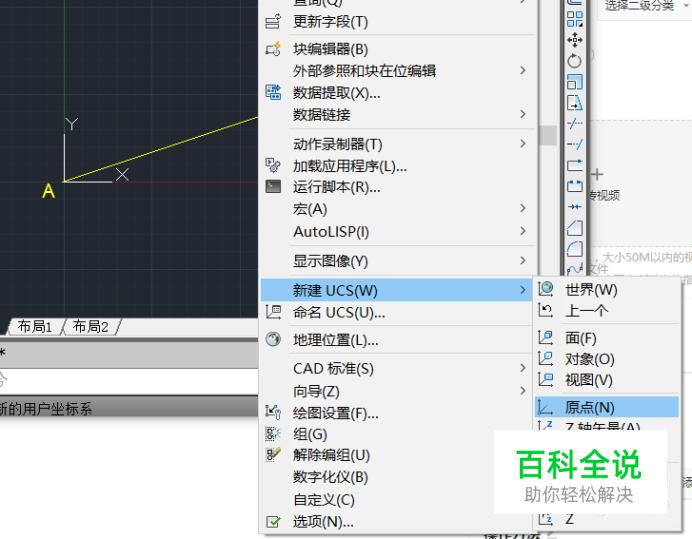Expand the CAD 标准(S) submenu arrow
The width and height of the screenshot is (692, 539).
(x=523, y=368)
